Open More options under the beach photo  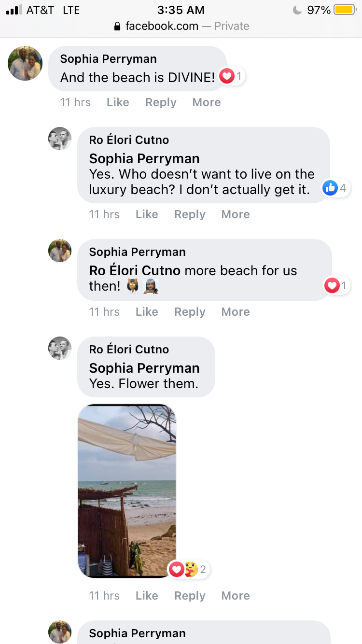[236, 596]
